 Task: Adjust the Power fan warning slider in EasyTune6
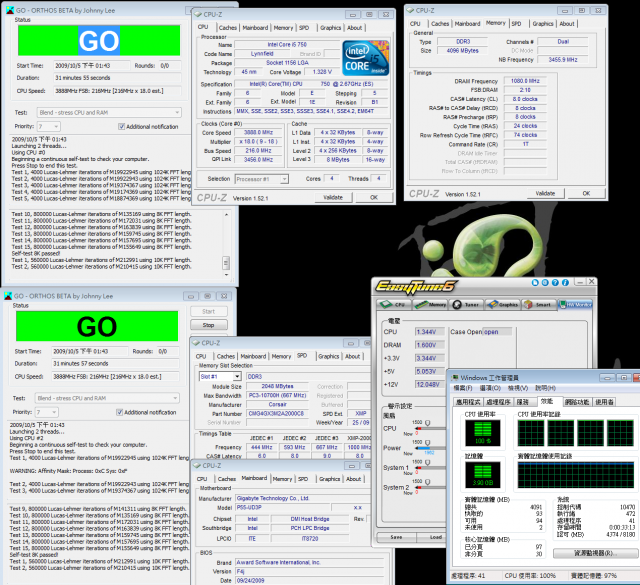click(428, 443)
